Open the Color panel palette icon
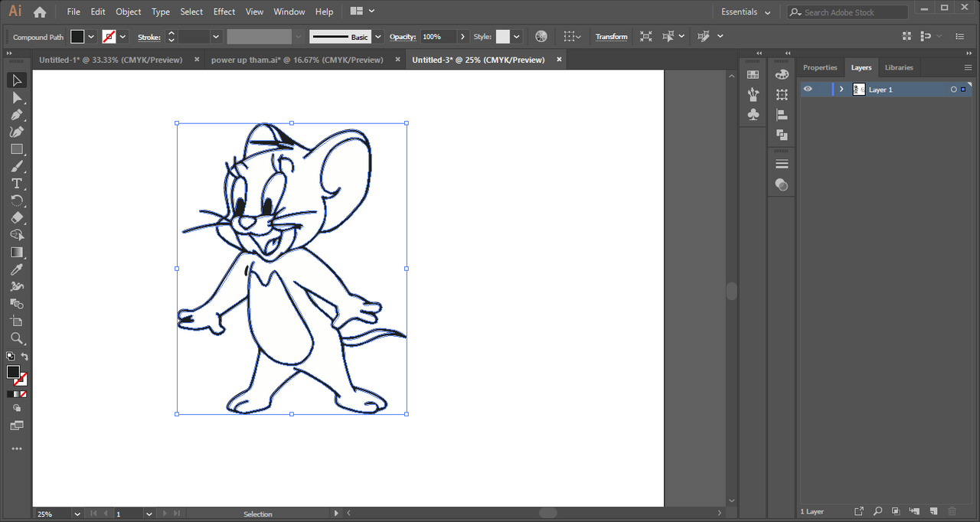Viewport: 980px width, 522px height. pyautogui.click(x=782, y=75)
